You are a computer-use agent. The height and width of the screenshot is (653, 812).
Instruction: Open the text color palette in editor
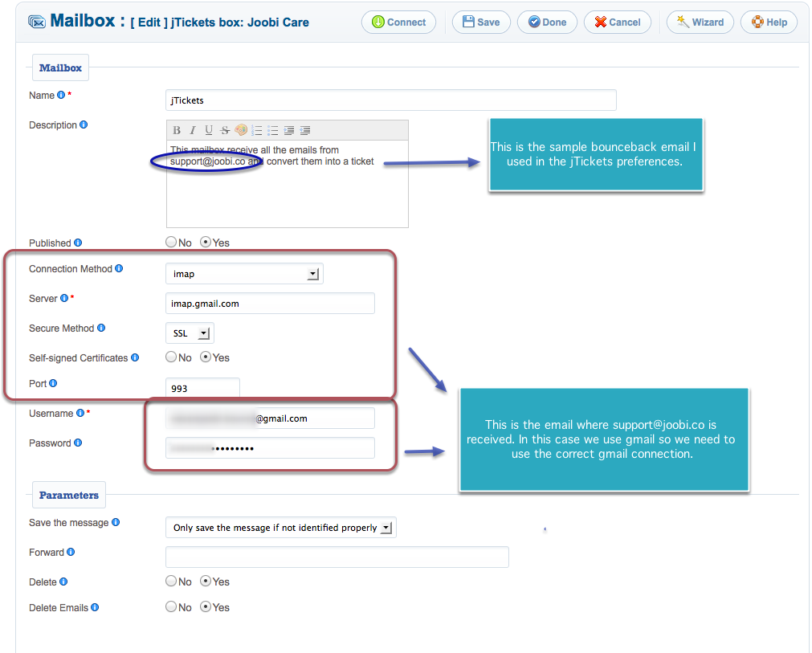[241, 130]
